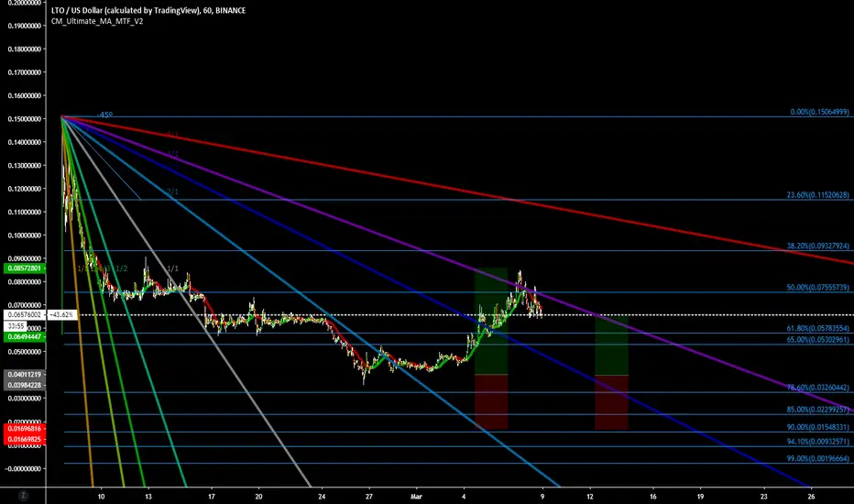
Task: Click the 17 date label on time axis
Action: tap(212, 497)
